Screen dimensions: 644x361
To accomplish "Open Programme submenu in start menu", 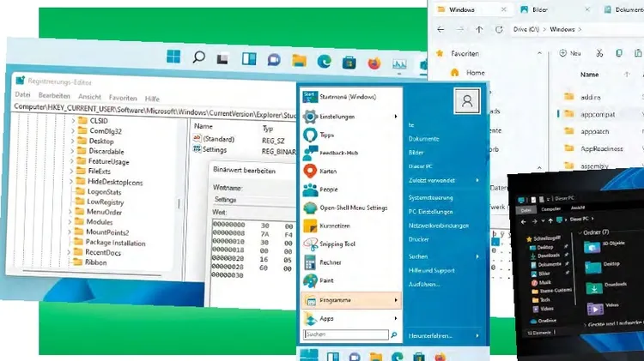I will point(351,300).
